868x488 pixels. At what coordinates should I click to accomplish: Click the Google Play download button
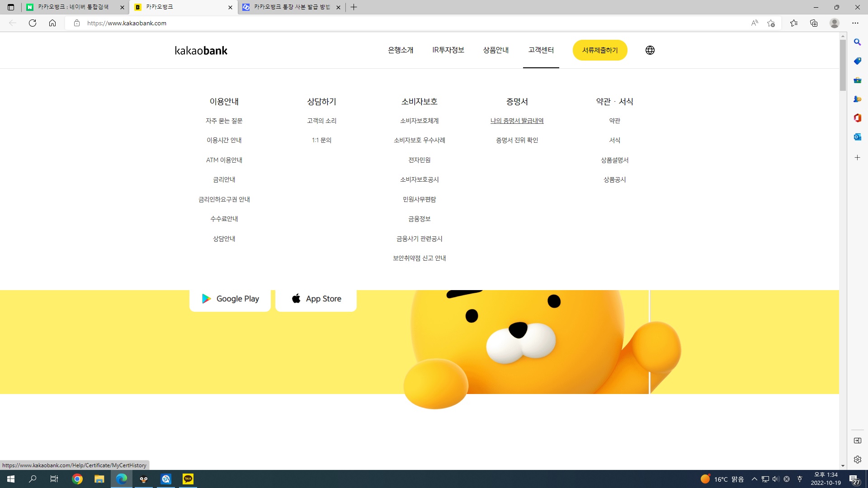click(x=230, y=299)
